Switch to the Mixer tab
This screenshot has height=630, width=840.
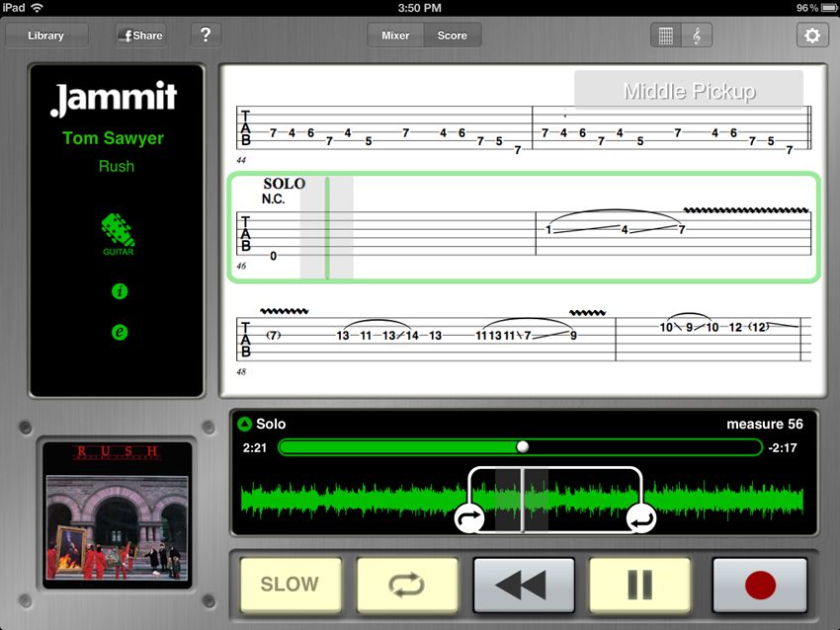pyautogui.click(x=394, y=35)
